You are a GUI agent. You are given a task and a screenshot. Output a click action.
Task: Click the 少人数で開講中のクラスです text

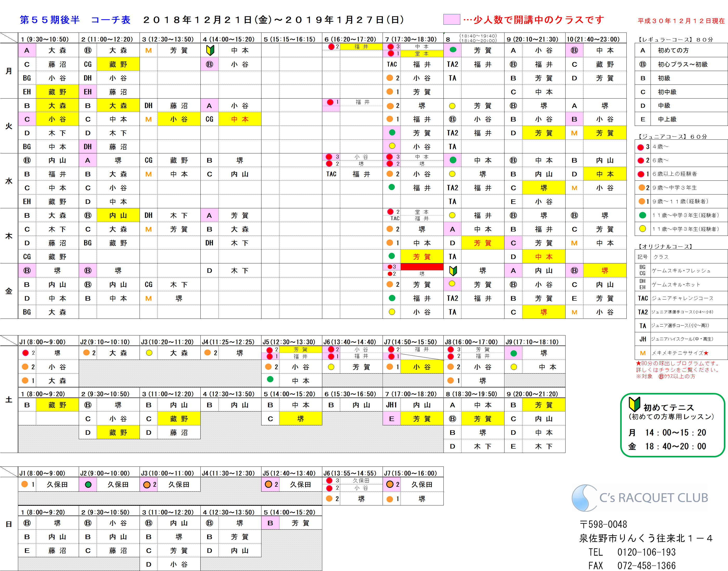click(538, 20)
